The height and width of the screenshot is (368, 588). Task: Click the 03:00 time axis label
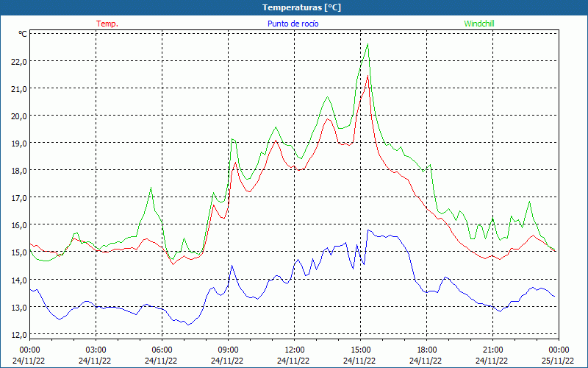coord(96,350)
